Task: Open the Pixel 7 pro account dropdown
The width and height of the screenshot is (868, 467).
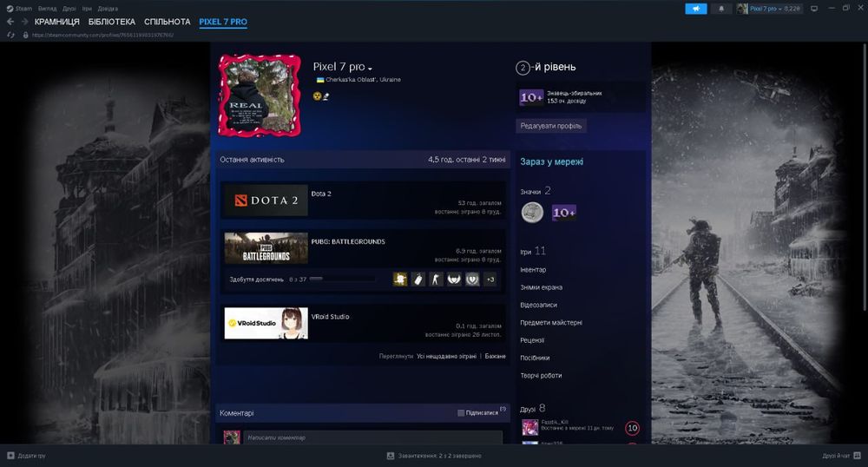Action: coord(768,9)
